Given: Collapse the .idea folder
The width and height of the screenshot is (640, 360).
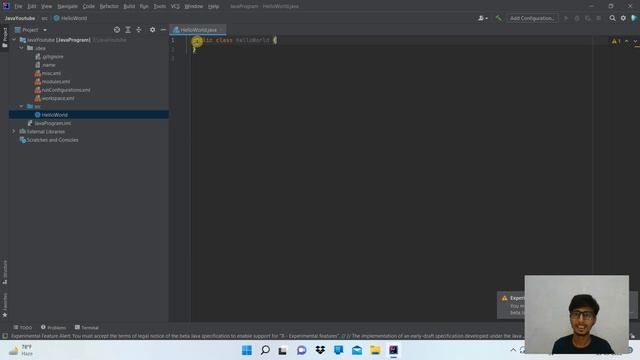Looking at the screenshot, I should (22, 48).
